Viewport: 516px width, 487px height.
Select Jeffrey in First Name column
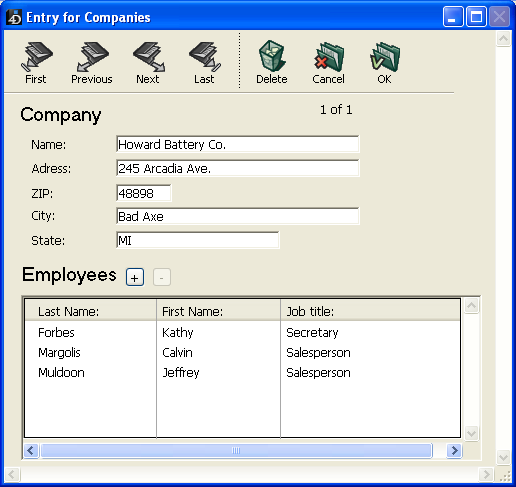(181, 372)
